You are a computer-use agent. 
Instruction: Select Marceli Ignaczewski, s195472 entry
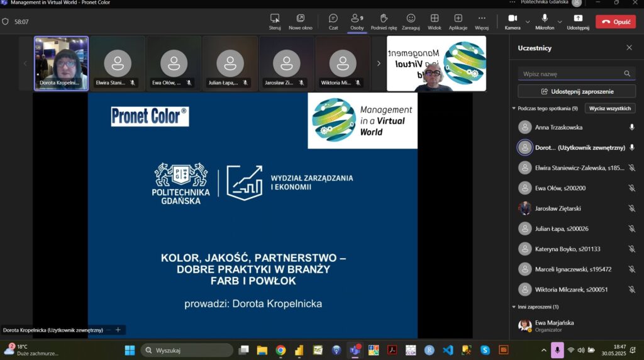click(577, 269)
